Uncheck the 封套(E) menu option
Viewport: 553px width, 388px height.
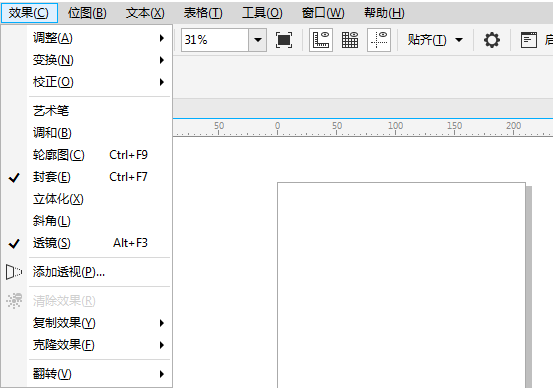point(87,177)
